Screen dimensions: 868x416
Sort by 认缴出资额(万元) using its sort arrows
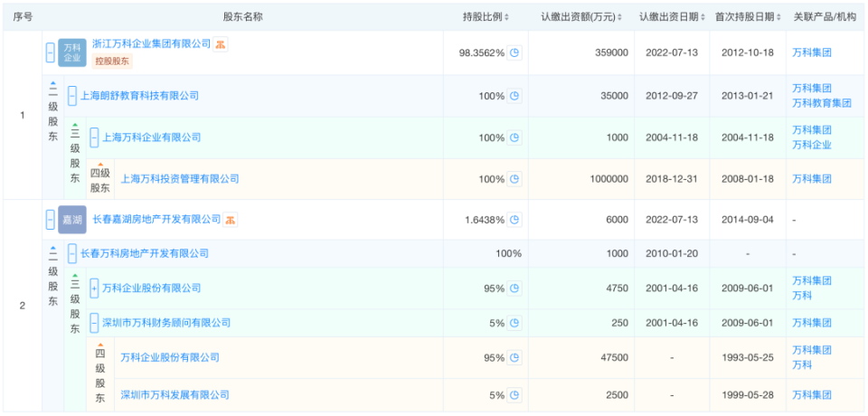tap(620, 17)
